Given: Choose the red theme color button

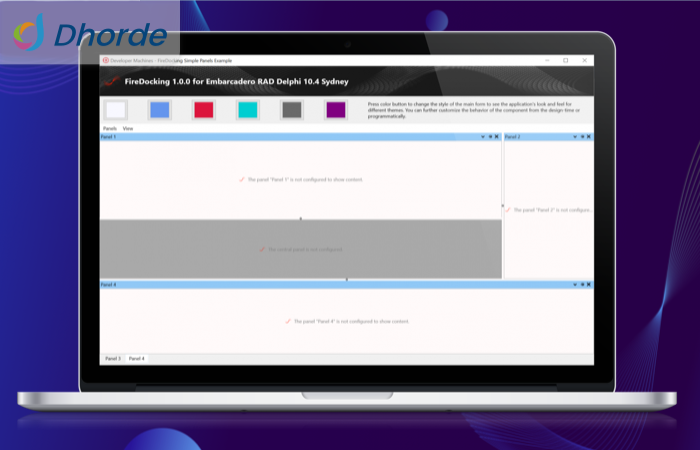Looking at the screenshot, I should click(x=203, y=110).
